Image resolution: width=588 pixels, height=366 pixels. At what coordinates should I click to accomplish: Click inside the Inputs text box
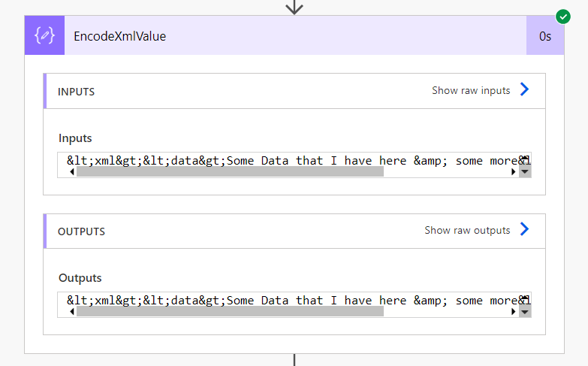(294, 165)
